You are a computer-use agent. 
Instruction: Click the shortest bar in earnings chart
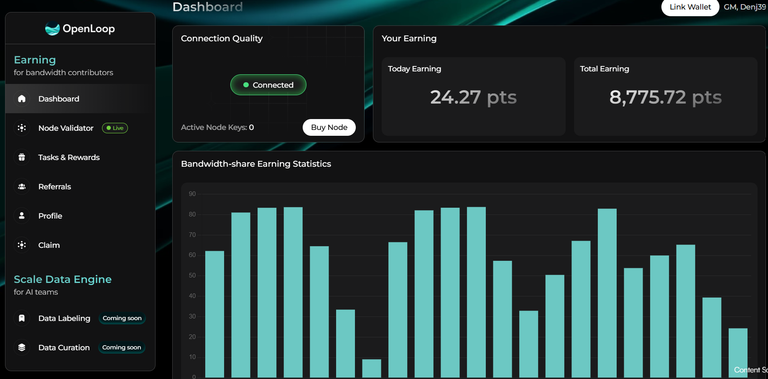point(371,368)
